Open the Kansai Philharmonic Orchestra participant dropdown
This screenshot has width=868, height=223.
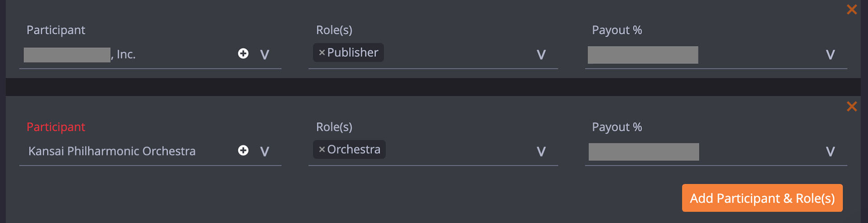point(265,151)
